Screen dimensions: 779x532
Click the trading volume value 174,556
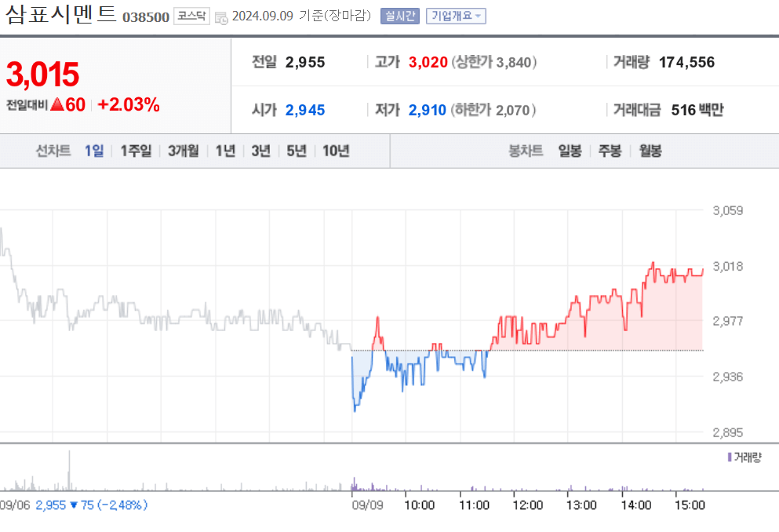click(x=686, y=62)
